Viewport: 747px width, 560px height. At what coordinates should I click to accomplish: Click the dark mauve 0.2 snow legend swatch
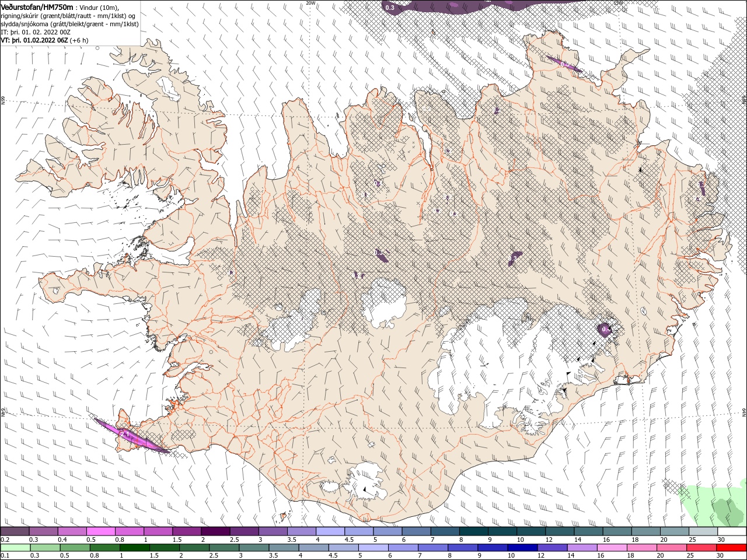tap(15, 531)
